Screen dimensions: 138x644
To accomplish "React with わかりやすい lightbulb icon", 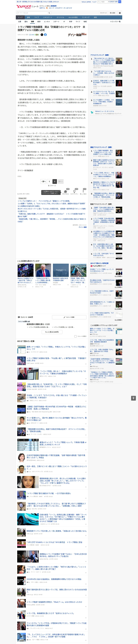I will tap(74, 191).
